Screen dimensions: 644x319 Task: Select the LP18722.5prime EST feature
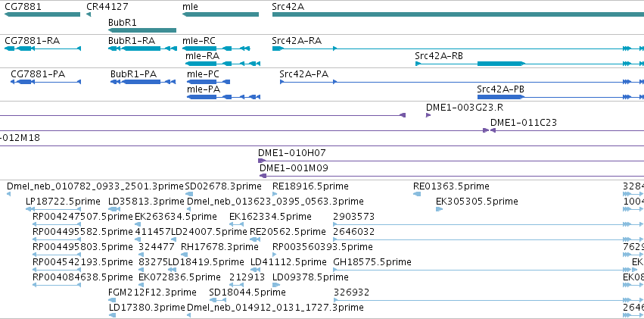click(53, 209)
